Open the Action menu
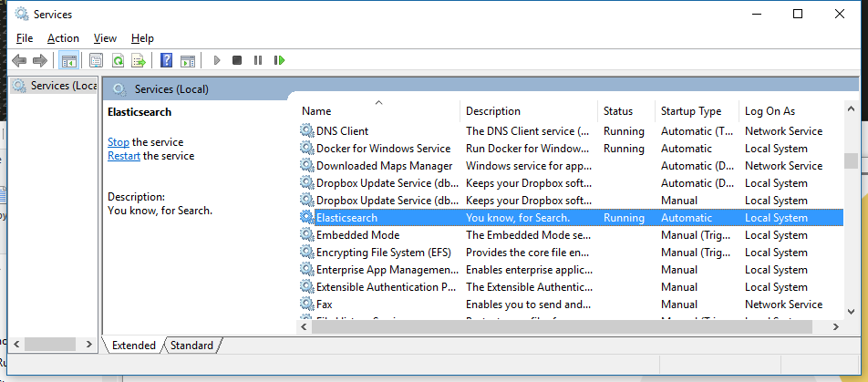868x382 pixels. pos(63,38)
